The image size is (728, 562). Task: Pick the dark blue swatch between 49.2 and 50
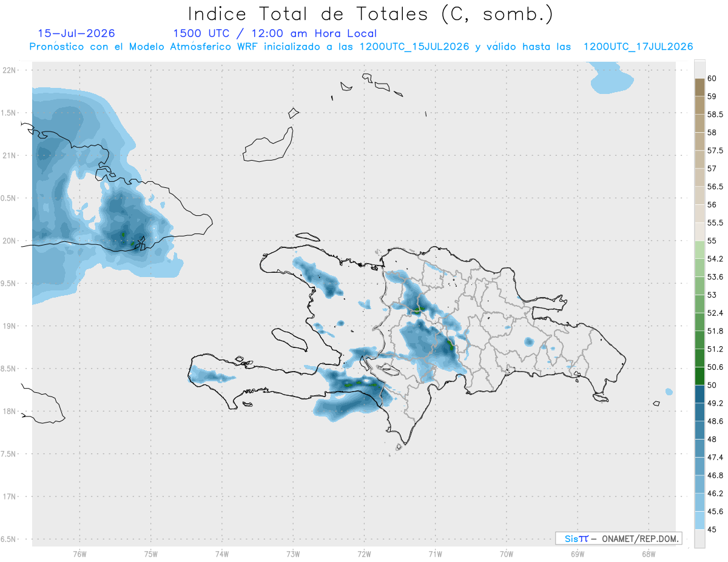pyautogui.click(x=699, y=394)
